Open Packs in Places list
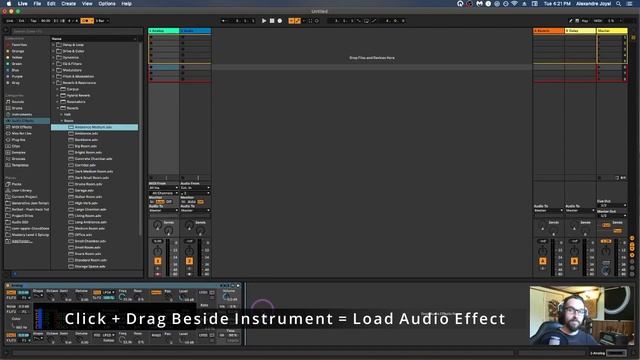This screenshot has width=640, height=360. (16, 184)
